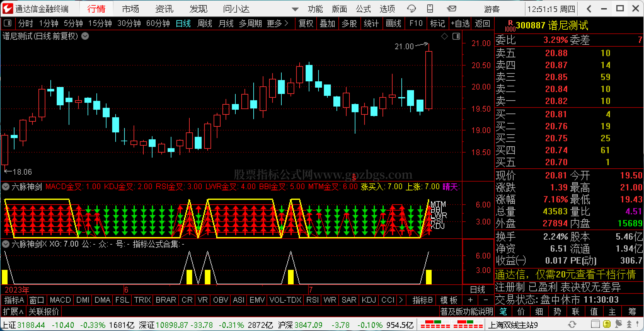Image resolution: width=644 pixels, height=331 pixels.
Task: Open the 功能 menu
Action: point(315,9)
